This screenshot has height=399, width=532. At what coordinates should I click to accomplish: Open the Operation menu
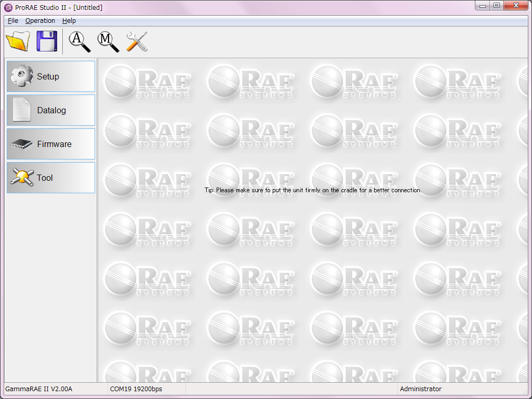(40, 21)
